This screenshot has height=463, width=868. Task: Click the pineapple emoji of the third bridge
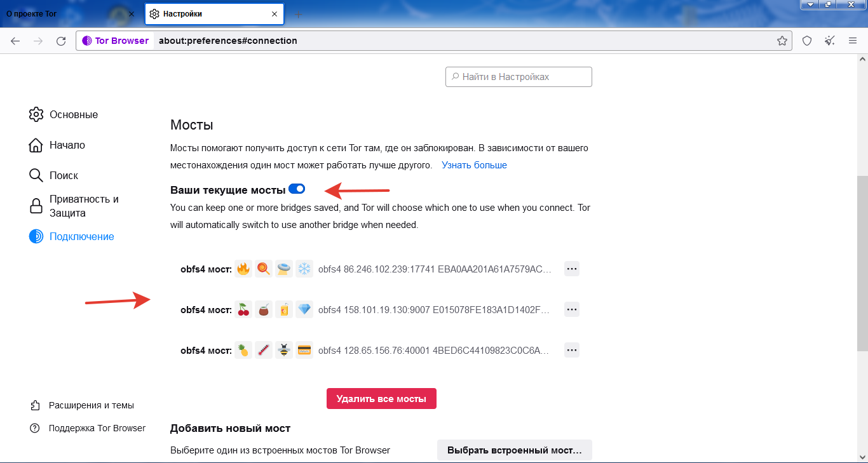243,350
